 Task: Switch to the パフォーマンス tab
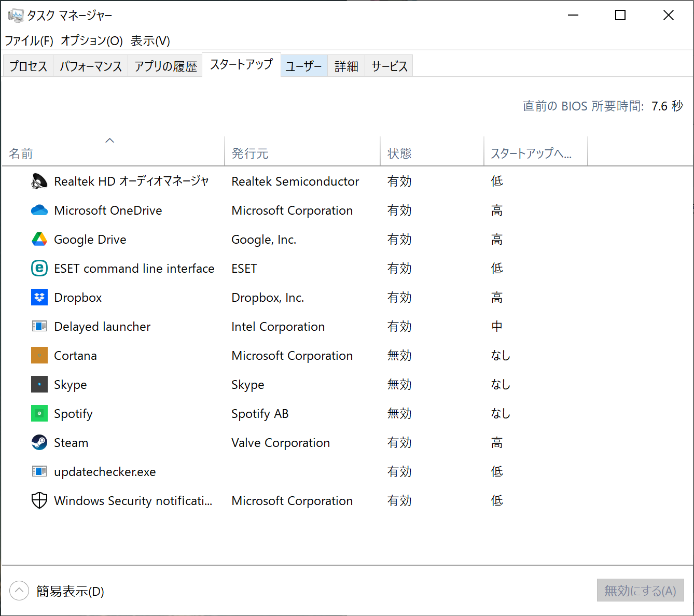[91, 66]
